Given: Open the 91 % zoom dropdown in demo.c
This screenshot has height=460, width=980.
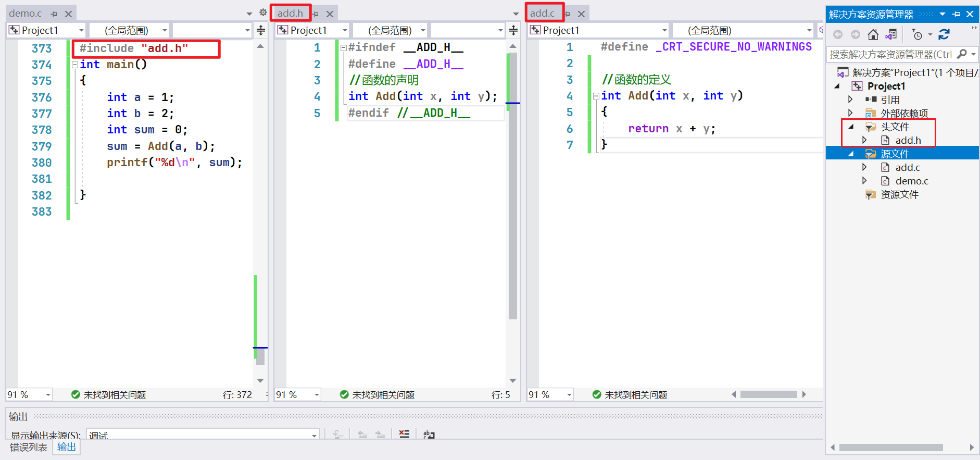Looking at the screenshot, I should coord(48,395).
